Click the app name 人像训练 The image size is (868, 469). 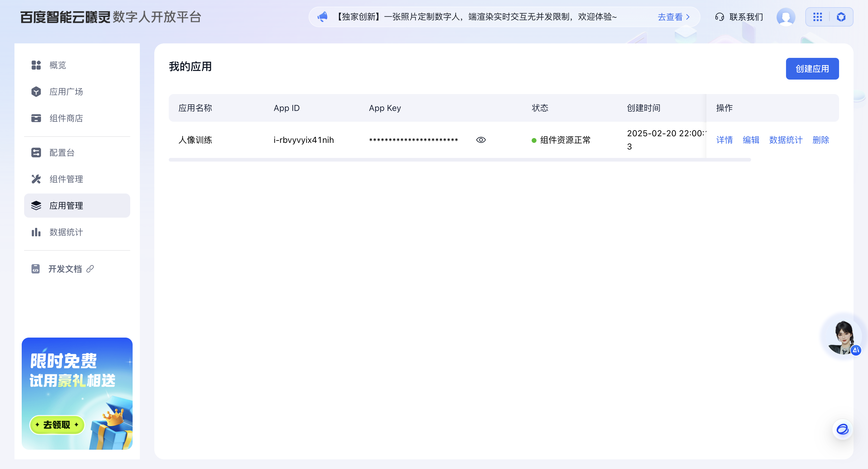point(195,140)
